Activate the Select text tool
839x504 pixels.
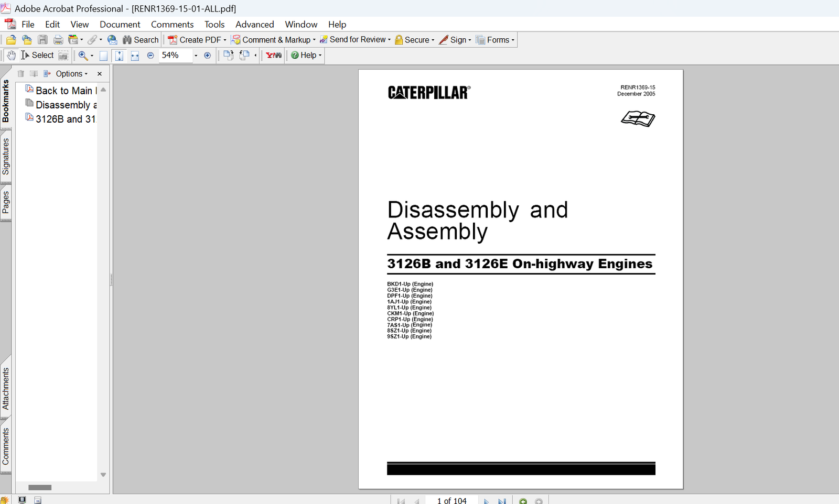tap(37, 55)
